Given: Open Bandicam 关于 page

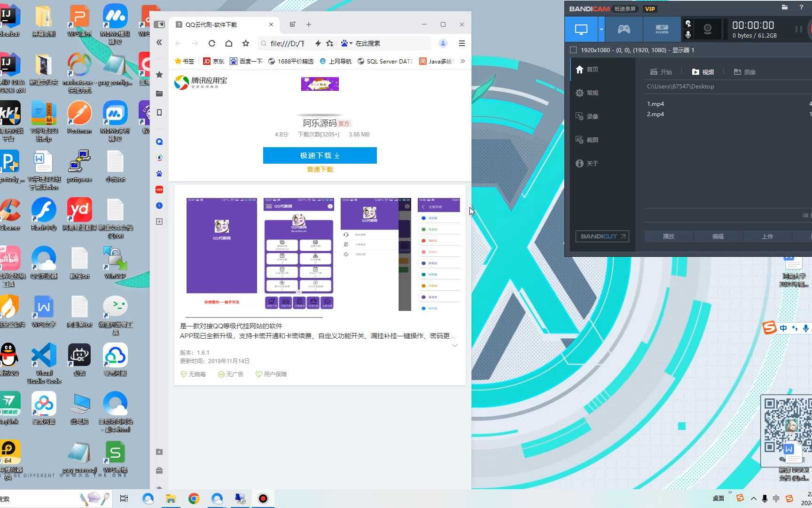Looking at the screenshot, I should 587,163.
